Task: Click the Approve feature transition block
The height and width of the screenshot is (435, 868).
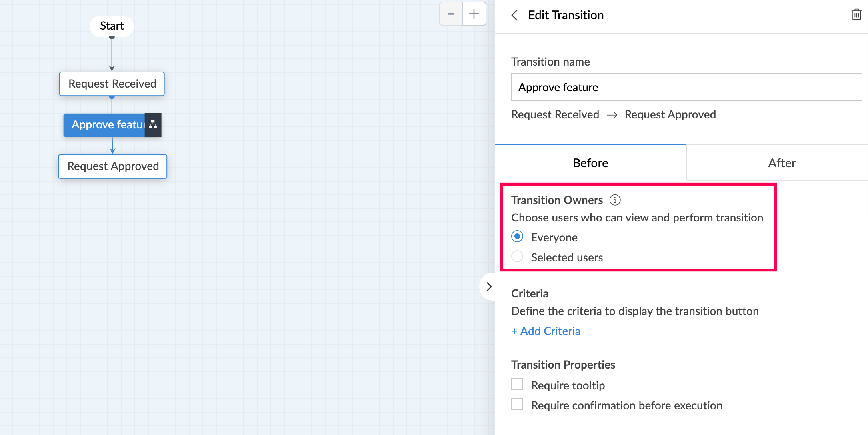Action: (x=105, y=125)
